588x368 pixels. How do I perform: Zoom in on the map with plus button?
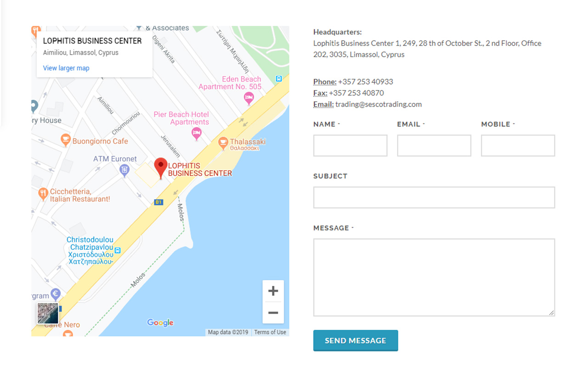pyautogui.click(x=273, y=291)
